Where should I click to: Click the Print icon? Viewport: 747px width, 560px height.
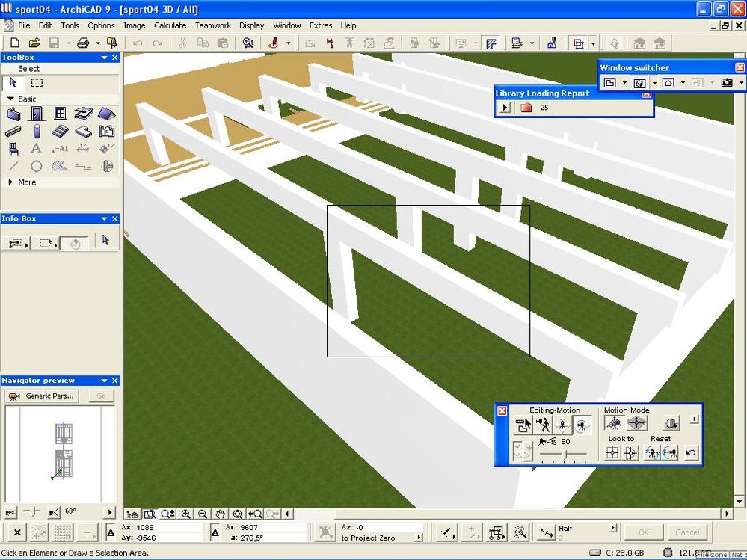(83, 43)
